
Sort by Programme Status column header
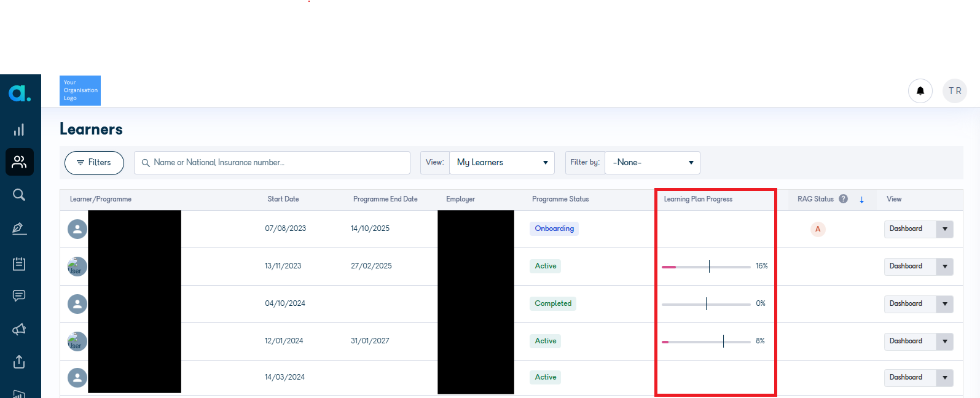click(x=560, y=200)
